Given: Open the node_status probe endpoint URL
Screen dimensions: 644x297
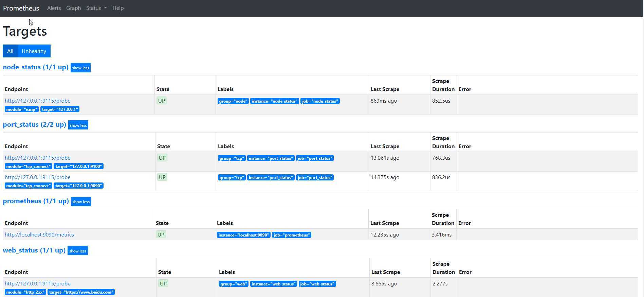Looking at the screenshot, I should click(x=38, y=101).
